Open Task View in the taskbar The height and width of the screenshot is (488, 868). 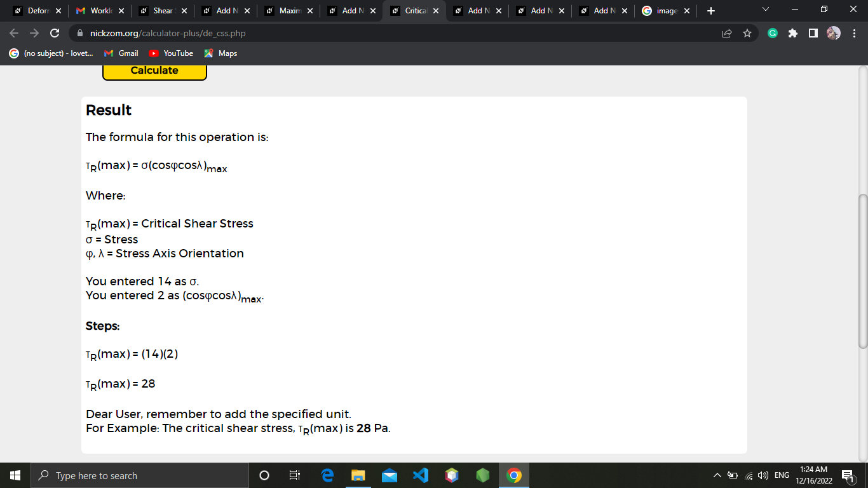[295, 475]
